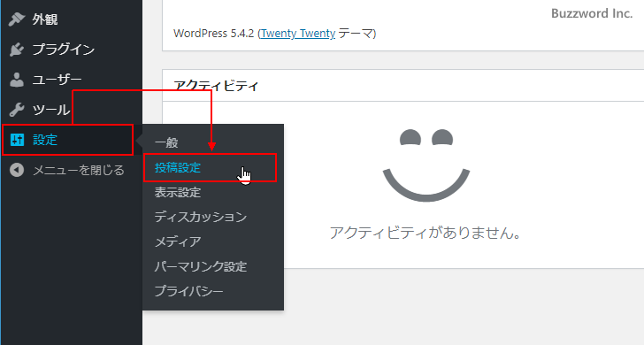Select プライバシー in settings submenu
The width and height of the screenshot is (644, 345).
pyautogui.click(x=212, y=291)
